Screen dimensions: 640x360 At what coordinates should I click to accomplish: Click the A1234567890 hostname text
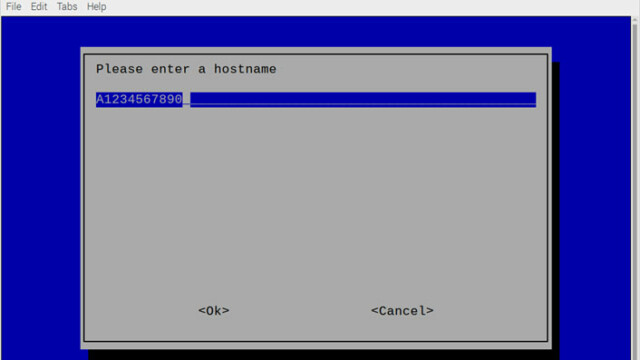[139, 99]
